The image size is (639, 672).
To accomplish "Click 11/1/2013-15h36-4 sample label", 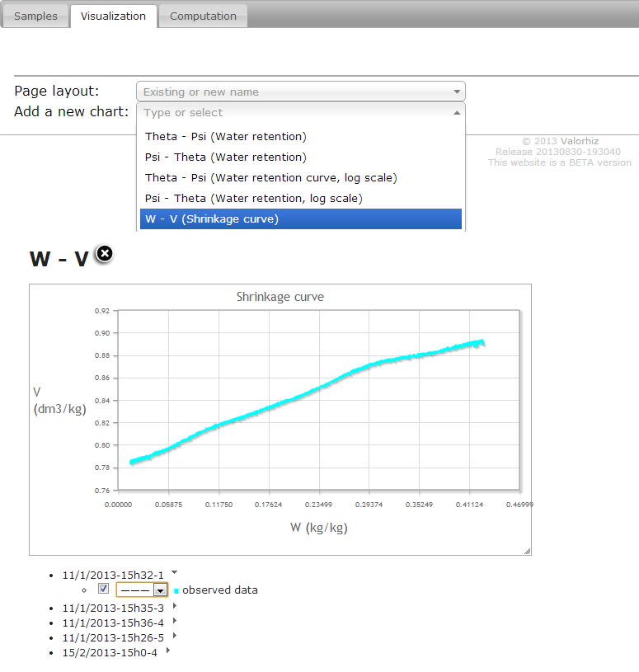I will [113, 623].
